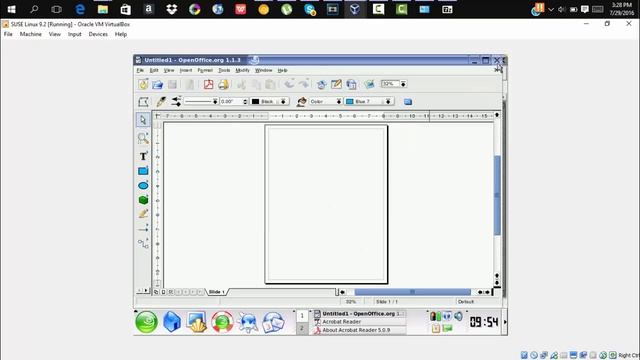Select the Lines and Arrows tool
The image size is (640, 360).
(x=143, y=229)
